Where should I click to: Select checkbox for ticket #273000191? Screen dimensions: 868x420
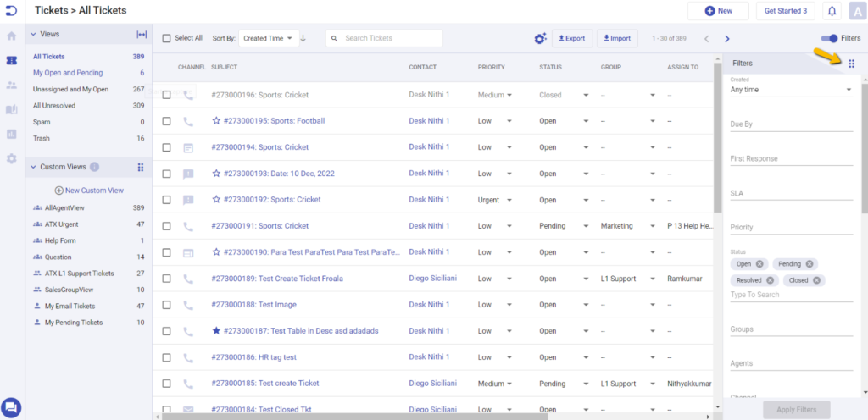point(166,226)
